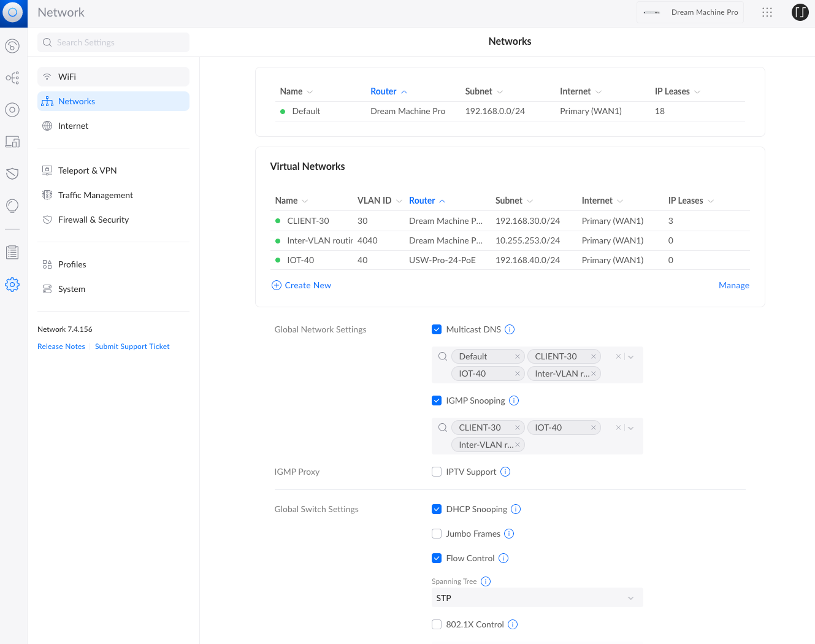Image resolution: width=815 pixels, height=644 pixels.
Task: Open the Release Notes link
Action: (x=61, y=347)
